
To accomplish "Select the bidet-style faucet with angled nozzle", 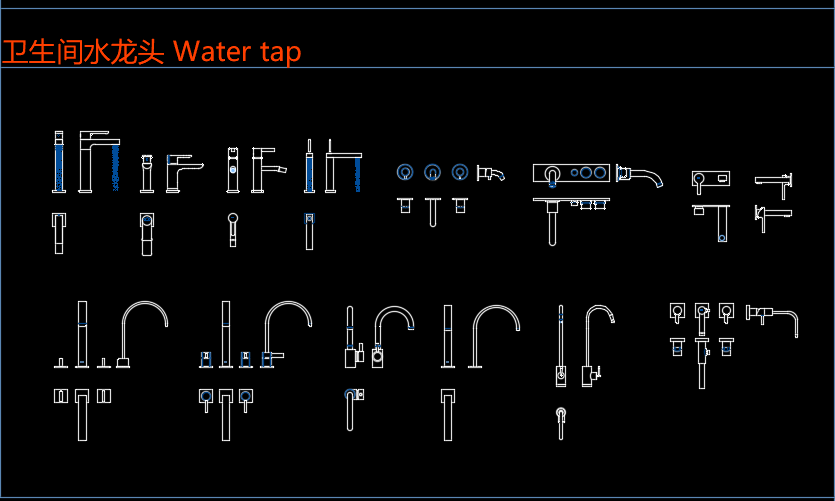I will [269, 170].
